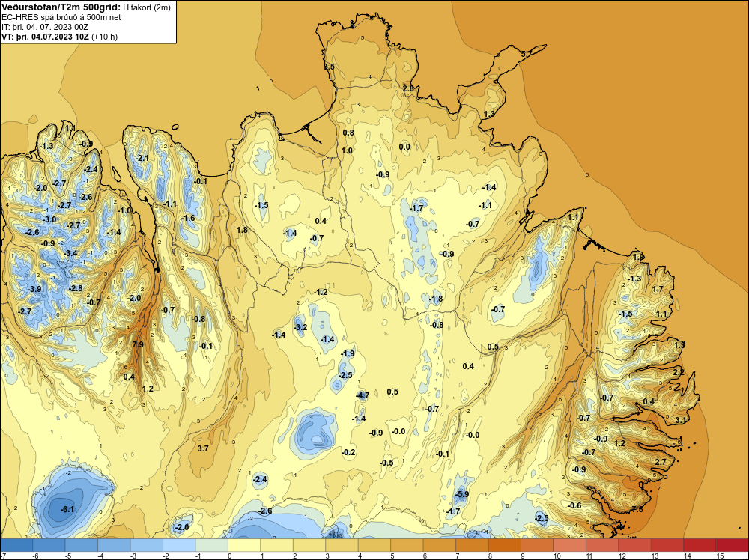Click the "2.8" temperature value near north coast
This screenshot has width=749, height=560.
[x=408, y=88]
